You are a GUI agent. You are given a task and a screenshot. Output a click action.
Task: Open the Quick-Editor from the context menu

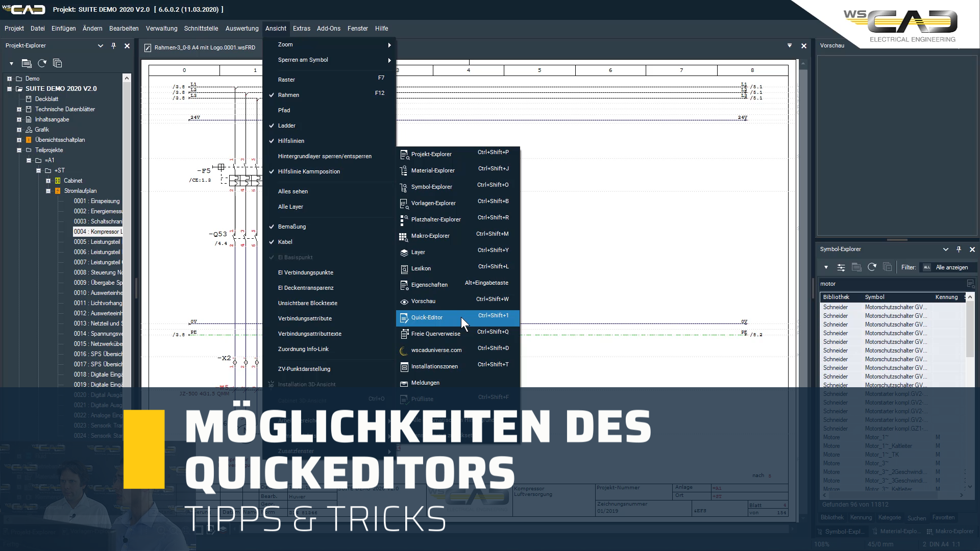pos(427,317)
